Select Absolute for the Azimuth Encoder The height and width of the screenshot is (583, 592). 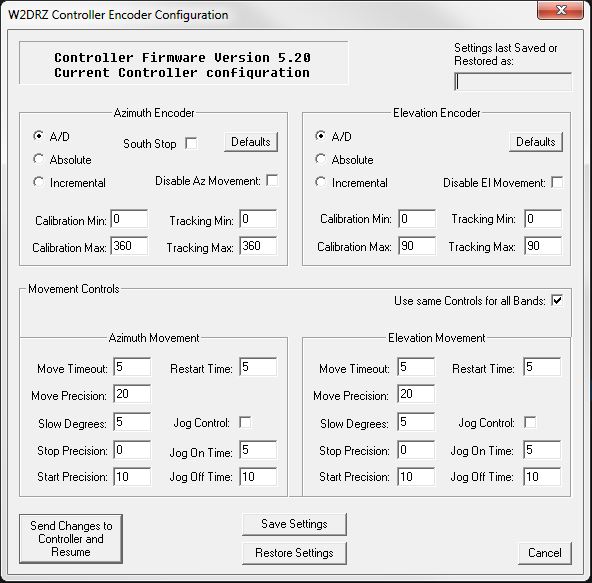tap(38, 159)
